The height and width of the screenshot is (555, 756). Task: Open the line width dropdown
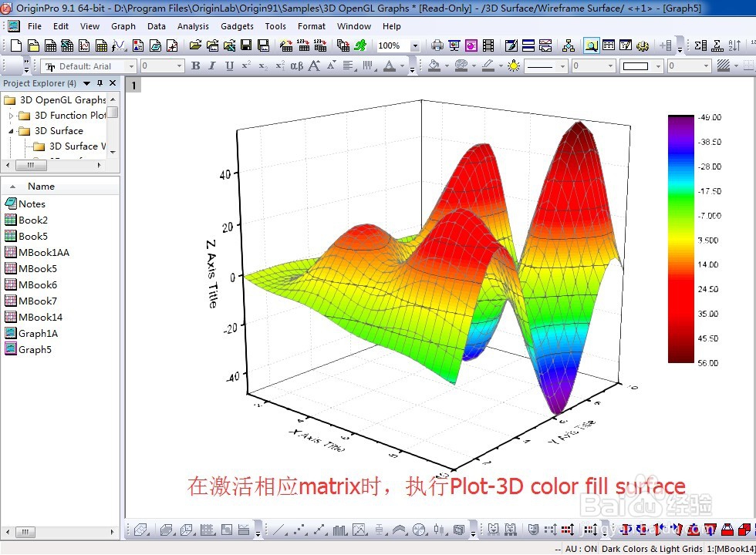[x=610, y=66]
